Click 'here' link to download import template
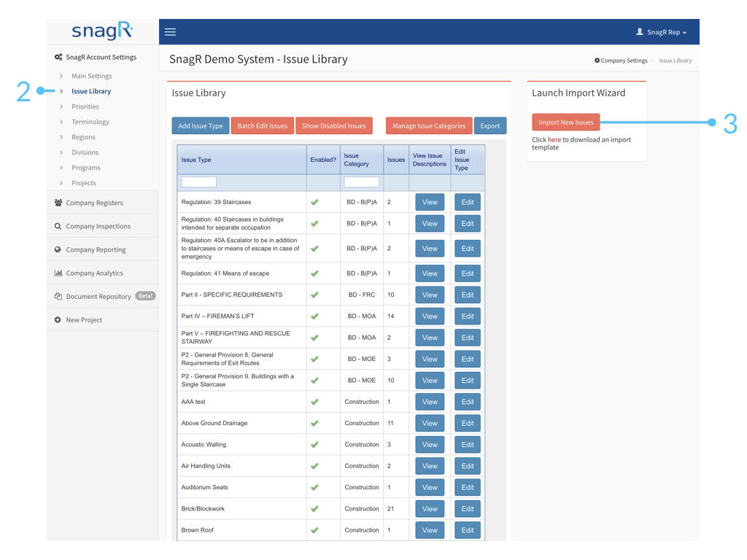 (554, 139)
